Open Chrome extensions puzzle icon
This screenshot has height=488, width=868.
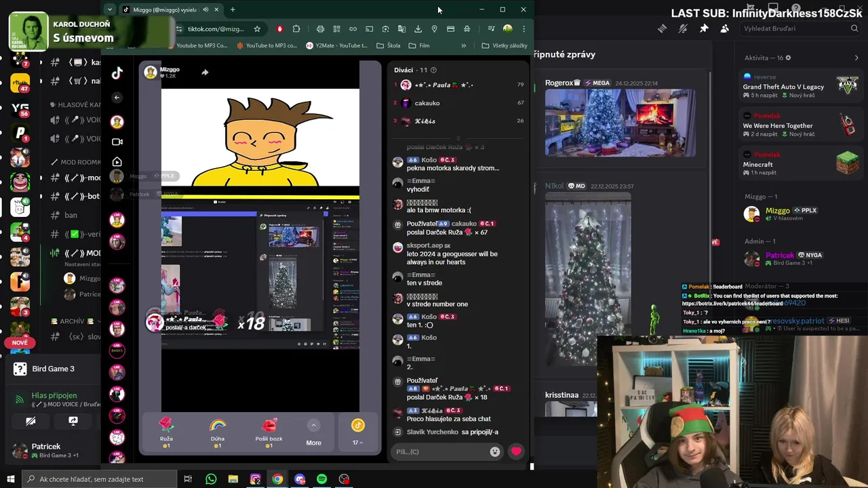296,29
